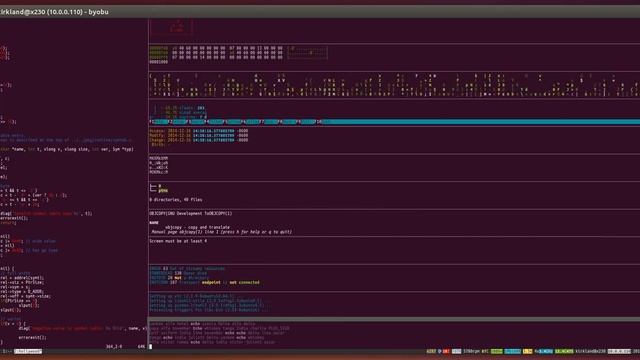Click the yellow 'endpoint' word in error list
Viewport: 640px width, 360px height.
[211, 282]
